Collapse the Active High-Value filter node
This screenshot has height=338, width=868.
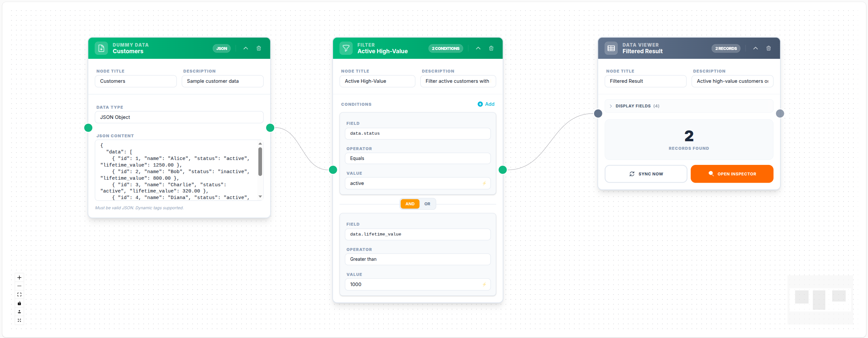pyautogui.click(x=478, y=48)
